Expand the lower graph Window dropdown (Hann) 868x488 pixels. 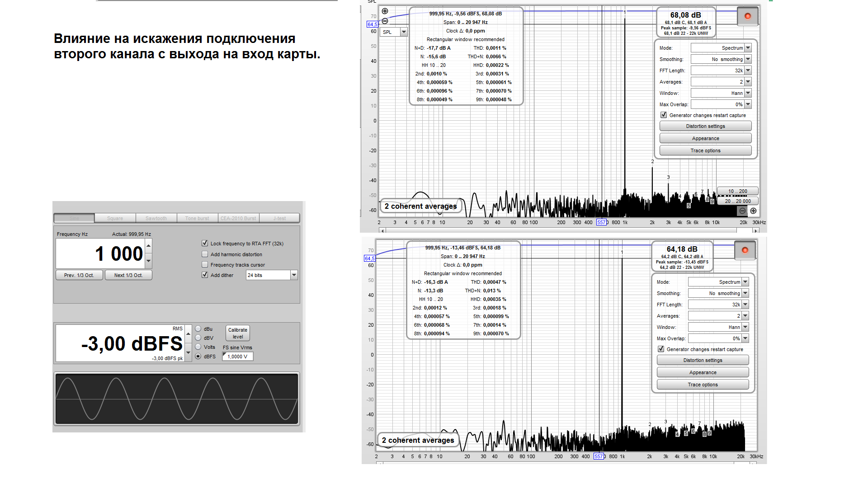(745, 327)
